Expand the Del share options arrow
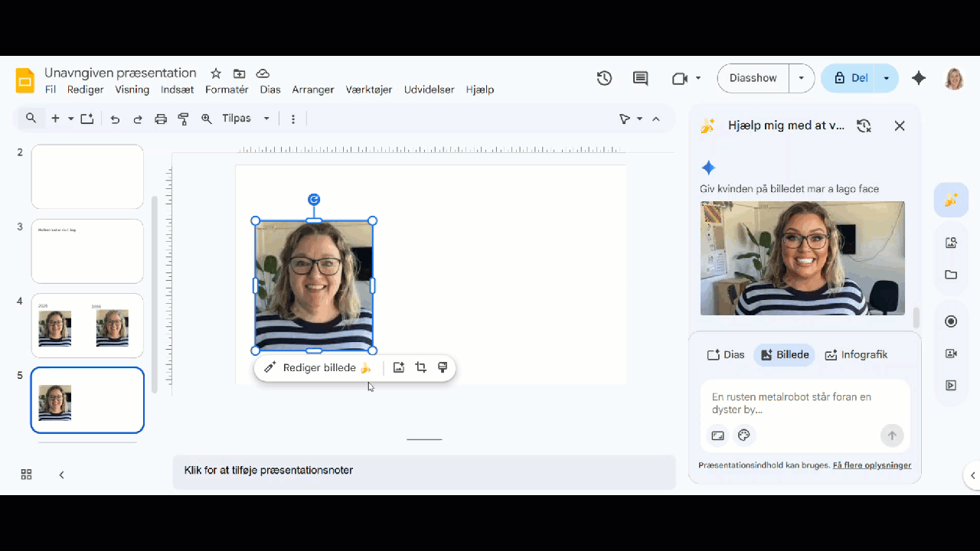 (x=887, y=78)
